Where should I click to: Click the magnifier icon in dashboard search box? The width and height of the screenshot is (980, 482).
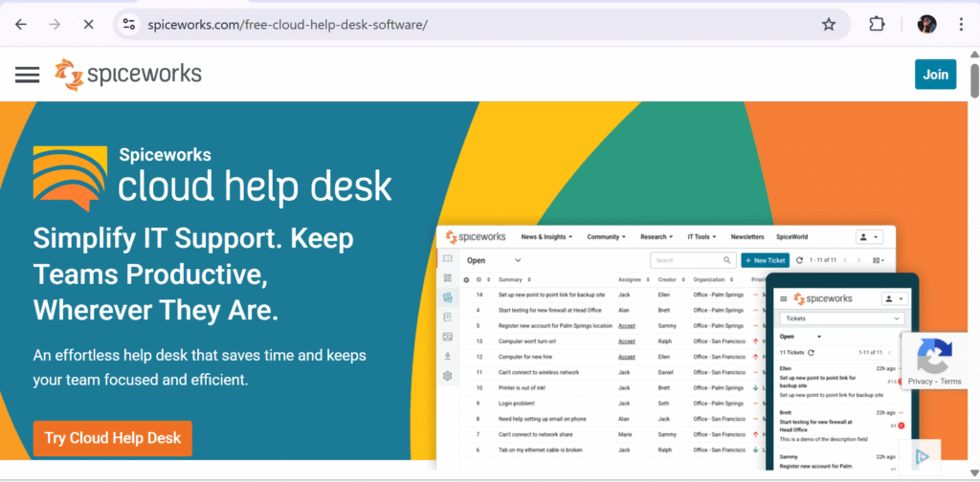point(727,260)
